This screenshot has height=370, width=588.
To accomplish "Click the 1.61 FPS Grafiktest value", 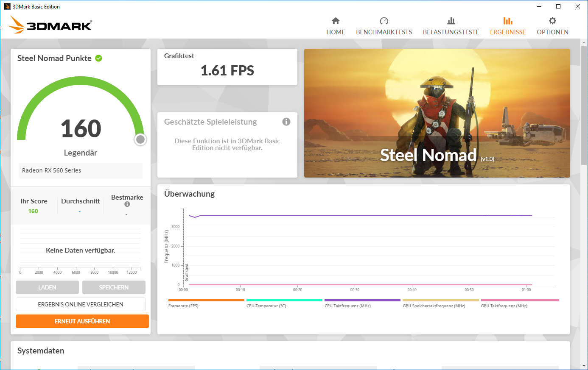I will (x=227, y=70).
